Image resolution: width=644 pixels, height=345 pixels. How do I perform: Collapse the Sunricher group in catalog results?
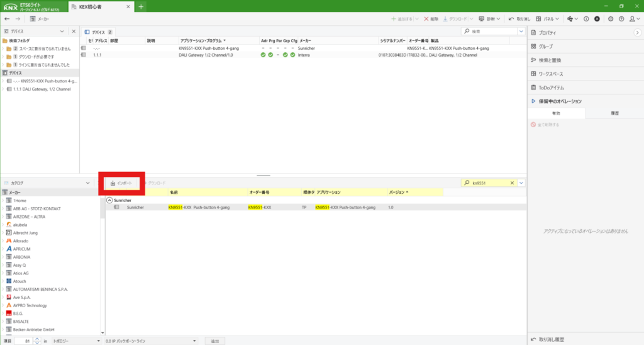click(x=109, y=200)
